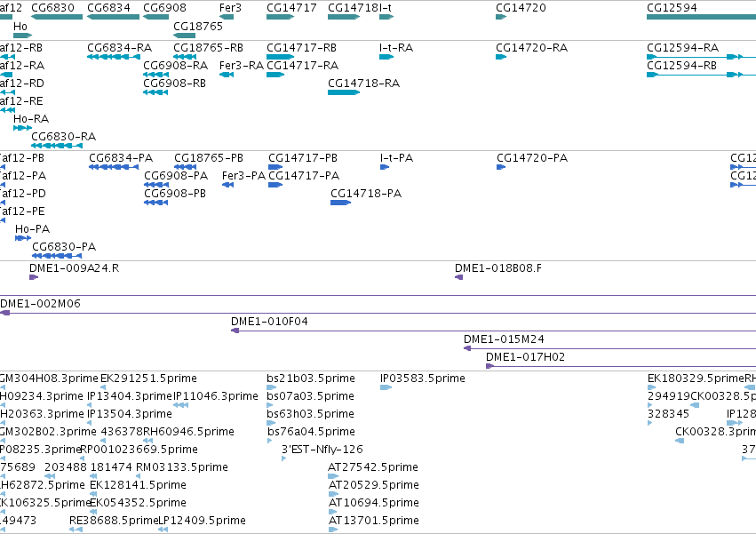The height and width of the screenshot is (534, 756).
Task: Select the CG6908 gene feature
Action: 156,17
